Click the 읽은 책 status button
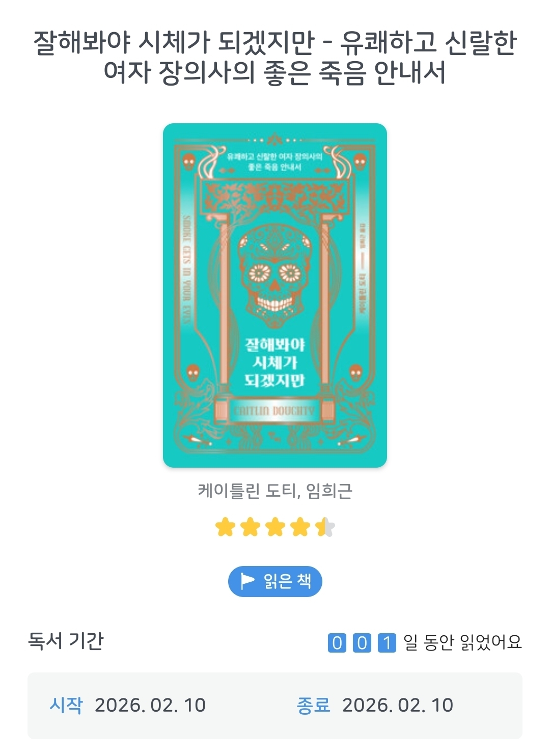This screenshot has width=550, height=756. [275, 581]
